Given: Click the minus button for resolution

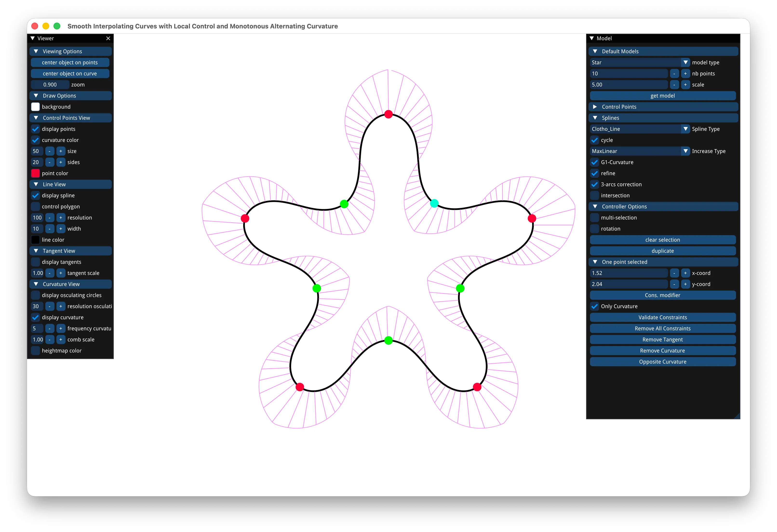Looking at the screenshot, I should point(49,218).
